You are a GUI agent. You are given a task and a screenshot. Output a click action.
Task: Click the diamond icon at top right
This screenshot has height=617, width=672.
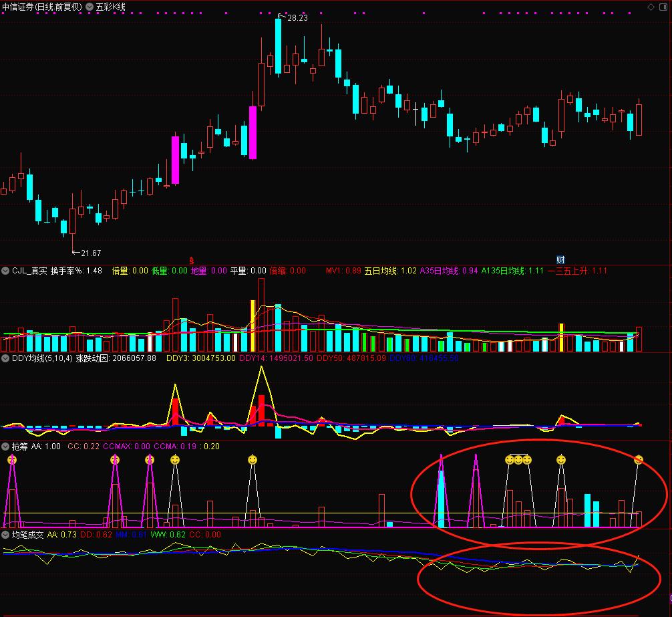click(x=651, y=7)
